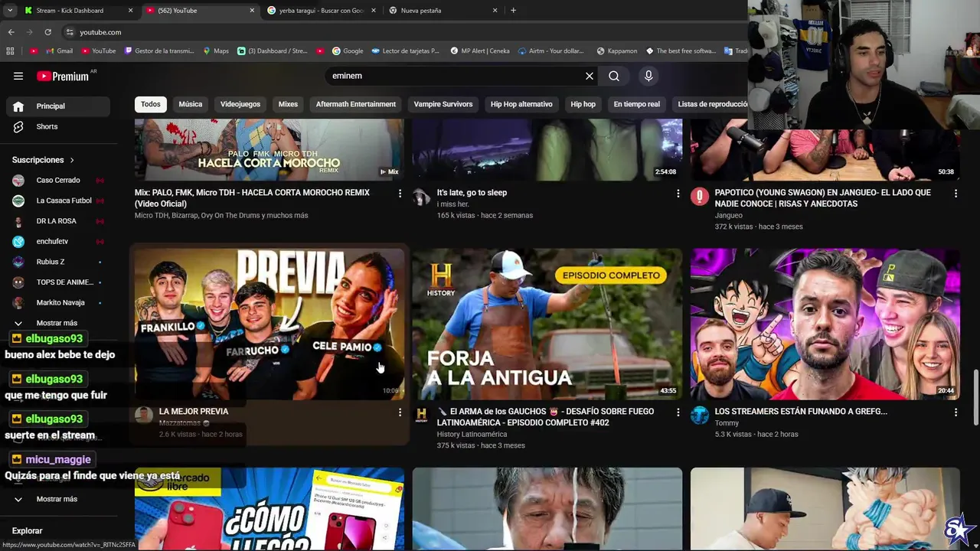Image resolution: width=980 pixels, height=551 pixels.
Task: Clear the search text 'eminem' with the X
Action: point(590,76)
